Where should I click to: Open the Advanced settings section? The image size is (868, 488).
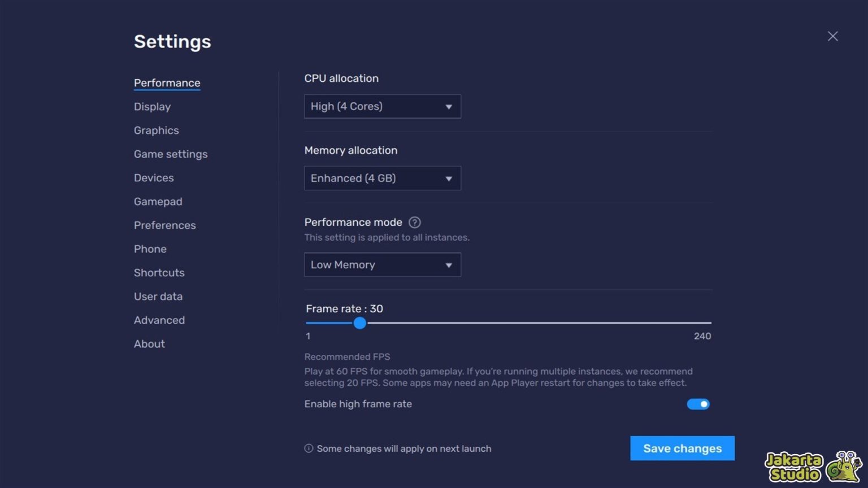click(159, 320)
